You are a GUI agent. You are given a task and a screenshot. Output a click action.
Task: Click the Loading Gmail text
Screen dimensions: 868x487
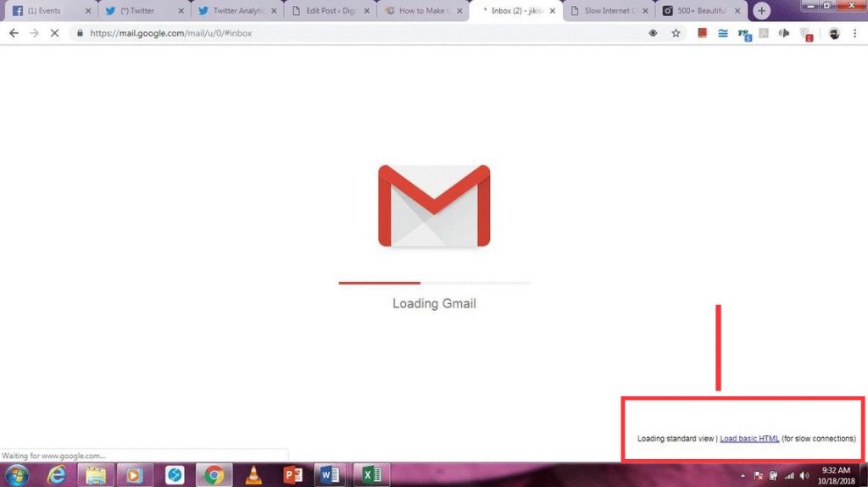(434, 303)
